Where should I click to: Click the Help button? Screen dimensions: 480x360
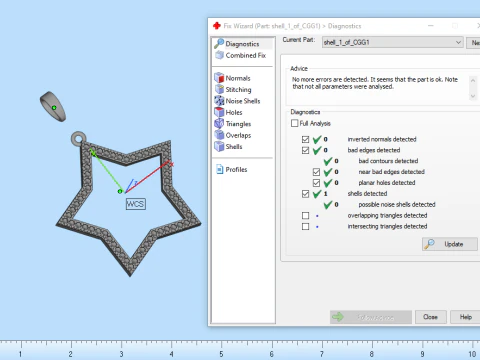pos(465,317)
